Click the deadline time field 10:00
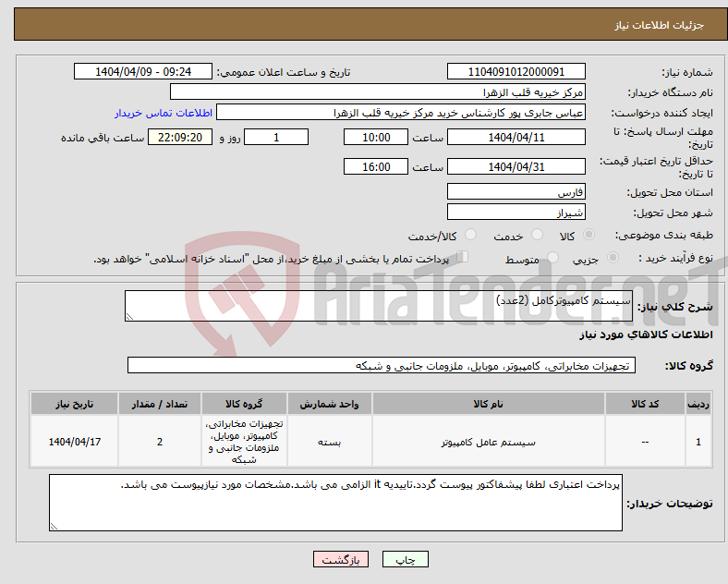The height and width of the screenshot is (584, 728). click(x=376, y=137)
